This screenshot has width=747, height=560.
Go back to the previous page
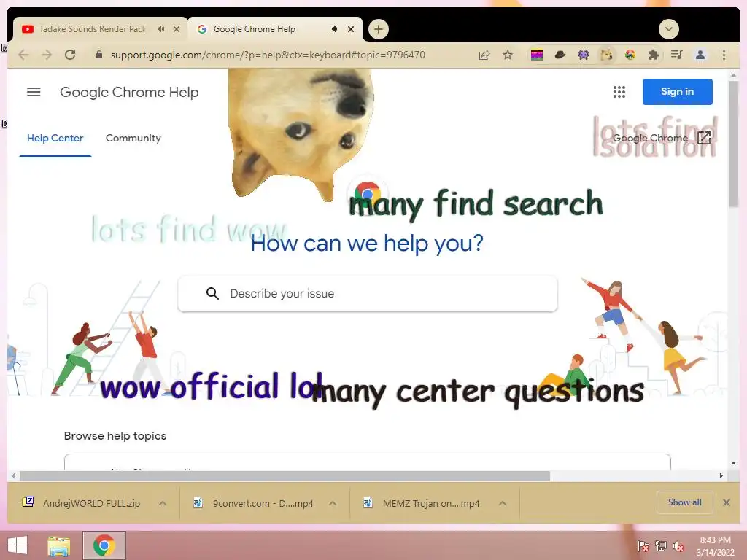coord(23,55)
